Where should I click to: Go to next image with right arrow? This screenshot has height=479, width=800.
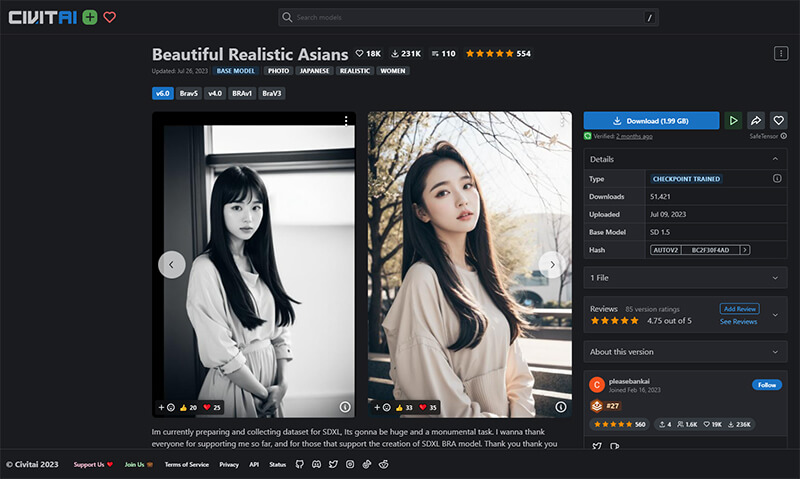pyautogui.click(x=551, y=264)
